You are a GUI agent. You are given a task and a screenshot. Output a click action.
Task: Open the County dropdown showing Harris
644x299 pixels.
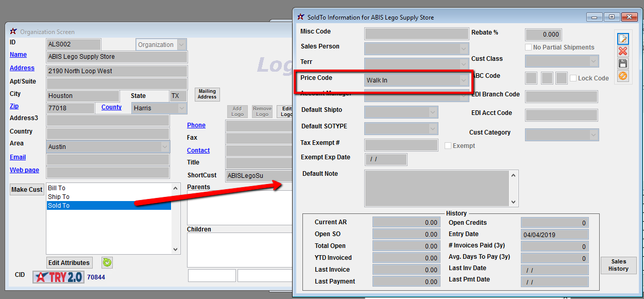[x=182, y=108]
